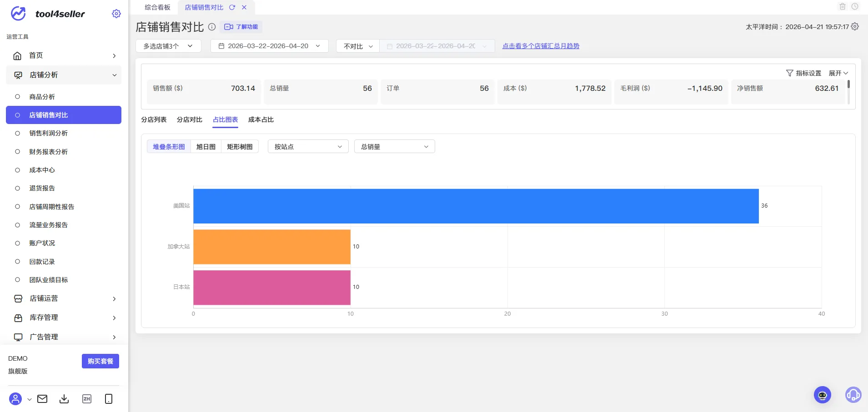Click the clock history icon at top right
This screenshot has height=412, width=868.
pos(855,6)
